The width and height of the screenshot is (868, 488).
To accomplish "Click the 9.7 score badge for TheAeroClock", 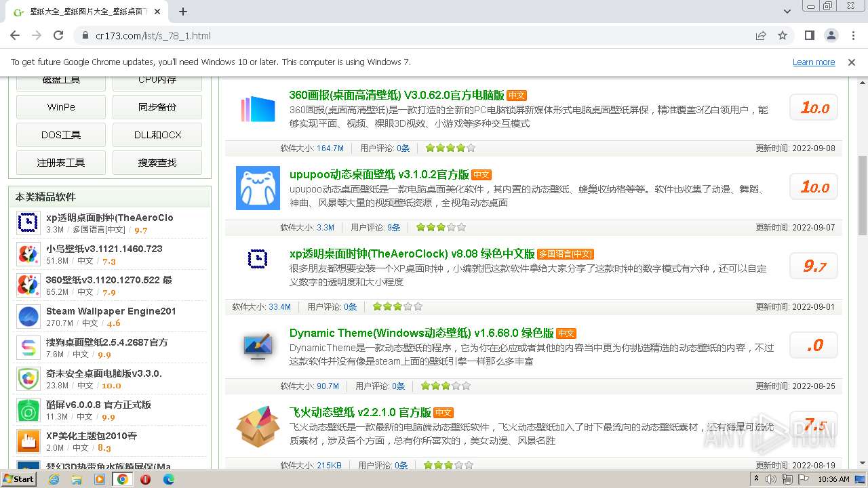I will 814,266.
